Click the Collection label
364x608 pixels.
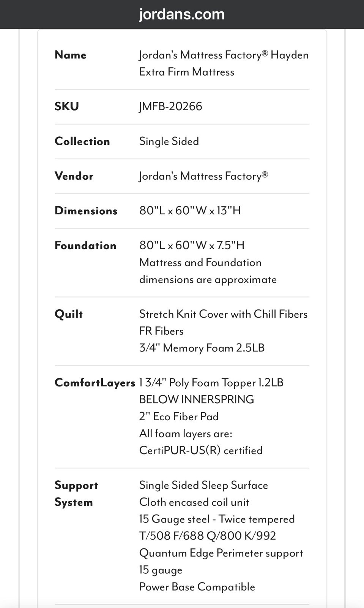82,141
